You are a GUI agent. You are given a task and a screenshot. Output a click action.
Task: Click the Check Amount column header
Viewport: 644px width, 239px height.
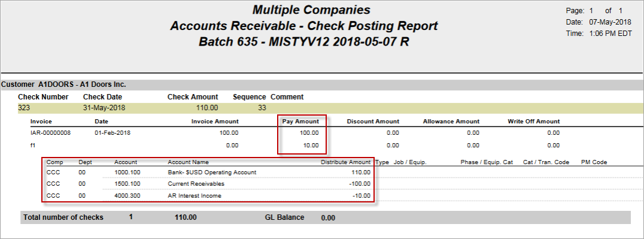193,97
